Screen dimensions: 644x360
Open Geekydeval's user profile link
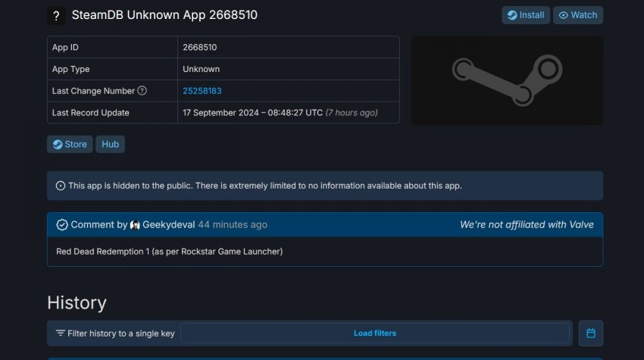click(x=168, y=225)
